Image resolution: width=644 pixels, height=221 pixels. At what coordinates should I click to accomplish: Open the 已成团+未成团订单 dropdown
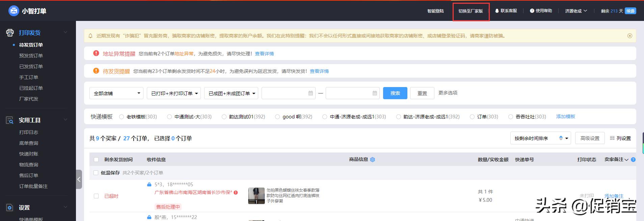(x=231, y=93)
